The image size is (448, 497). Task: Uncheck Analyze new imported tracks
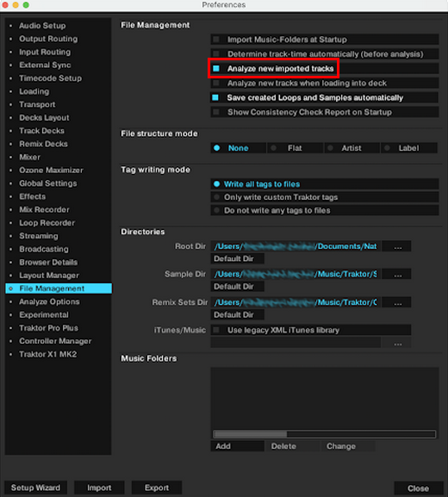216,68
